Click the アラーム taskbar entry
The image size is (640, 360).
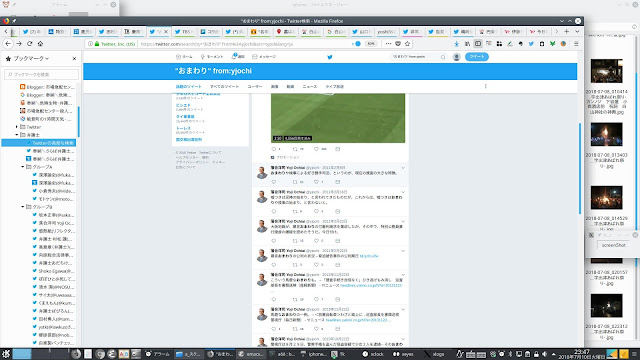(x=158, y=354)
